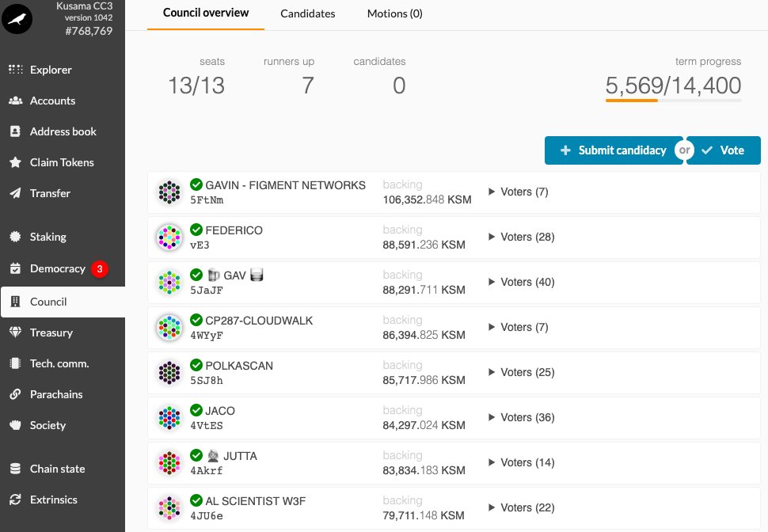
Task: Click the Treasury gem icon
Action: [16, 332]
